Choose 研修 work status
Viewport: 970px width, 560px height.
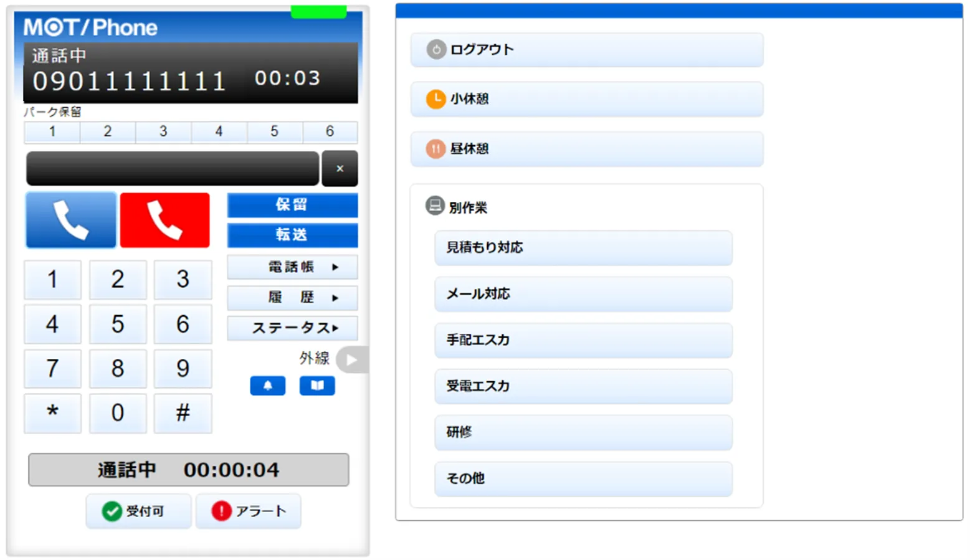[x=584, y=432]
